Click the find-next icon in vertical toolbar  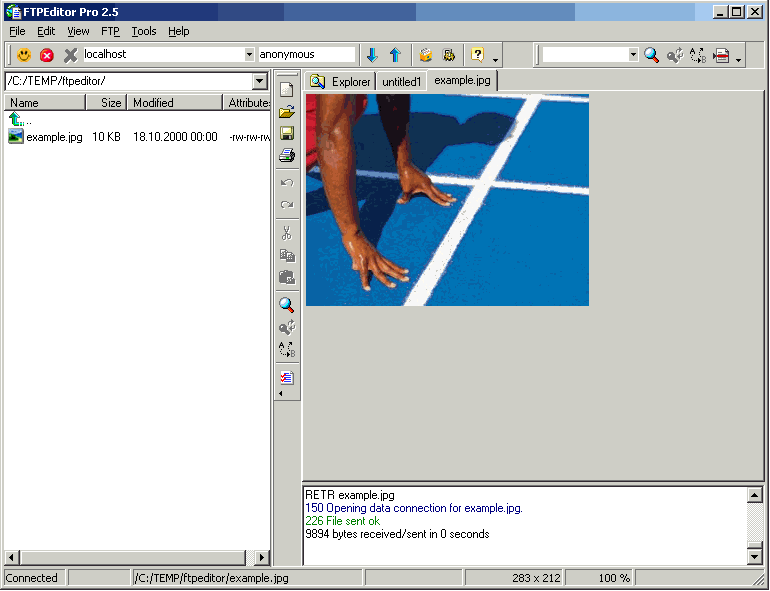[287, 327]
